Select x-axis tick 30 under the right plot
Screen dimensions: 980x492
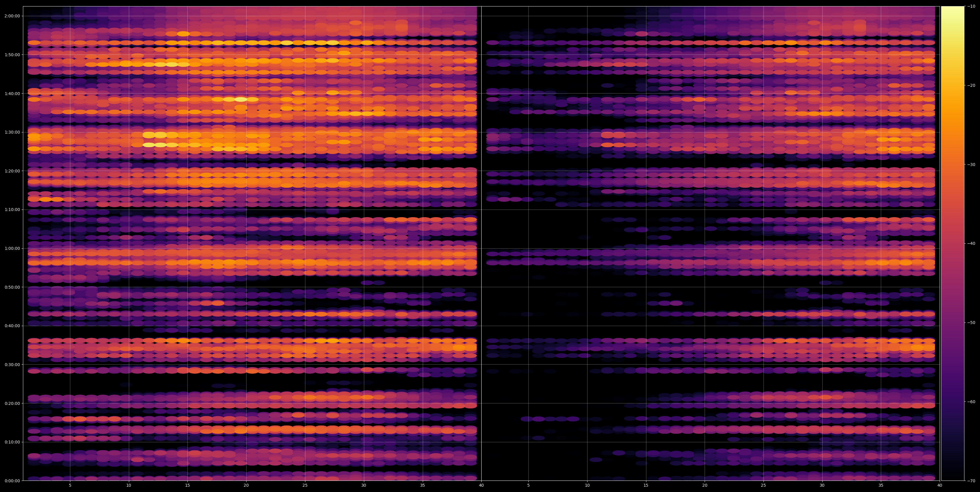pyautogui.click(x=822, y=486)
